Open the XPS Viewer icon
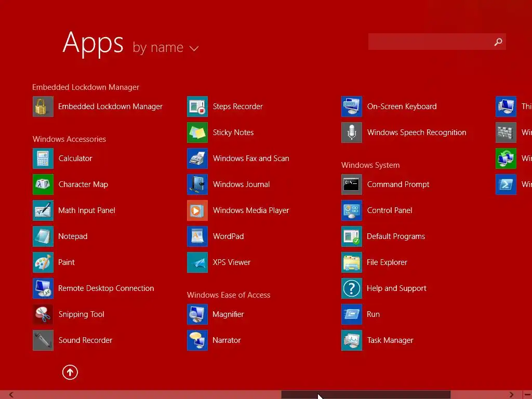This screenshot has width=532, height=399. 197,262
